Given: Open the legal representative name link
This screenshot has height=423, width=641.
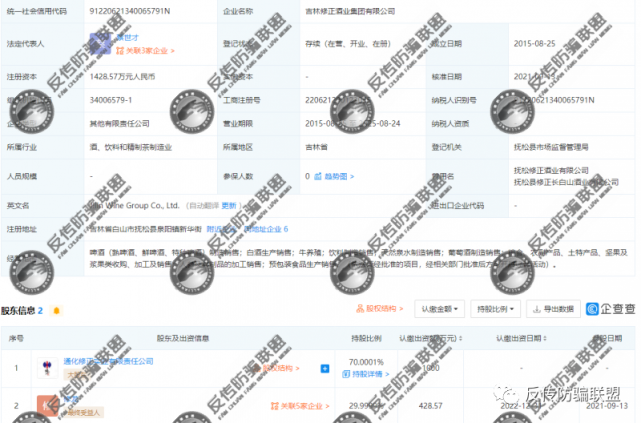Looking at the screenshot, I should [x=128, y=38].
